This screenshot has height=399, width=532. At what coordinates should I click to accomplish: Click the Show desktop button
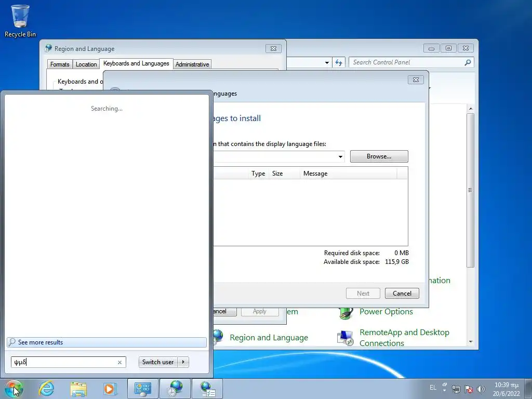click(x=528, y=389)
